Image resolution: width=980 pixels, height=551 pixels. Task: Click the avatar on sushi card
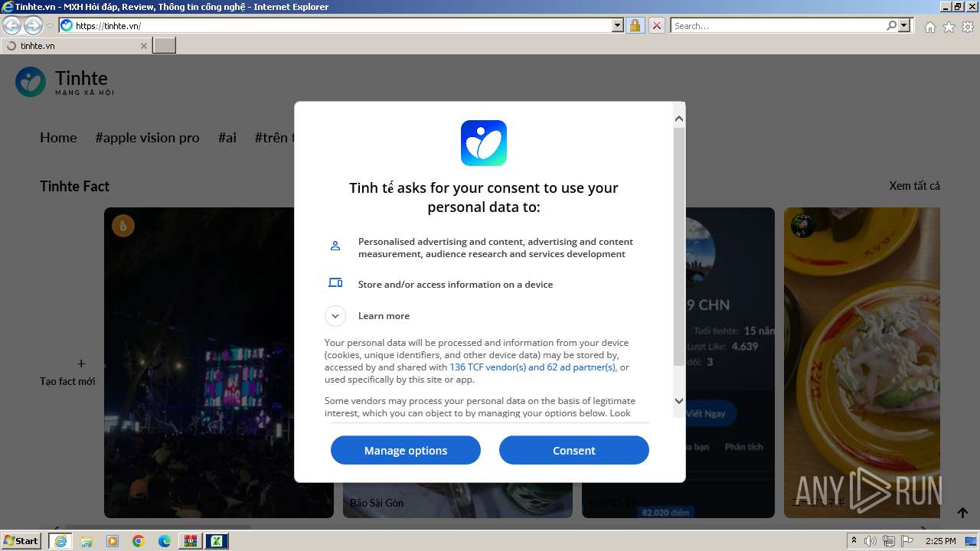pos(802,225)
